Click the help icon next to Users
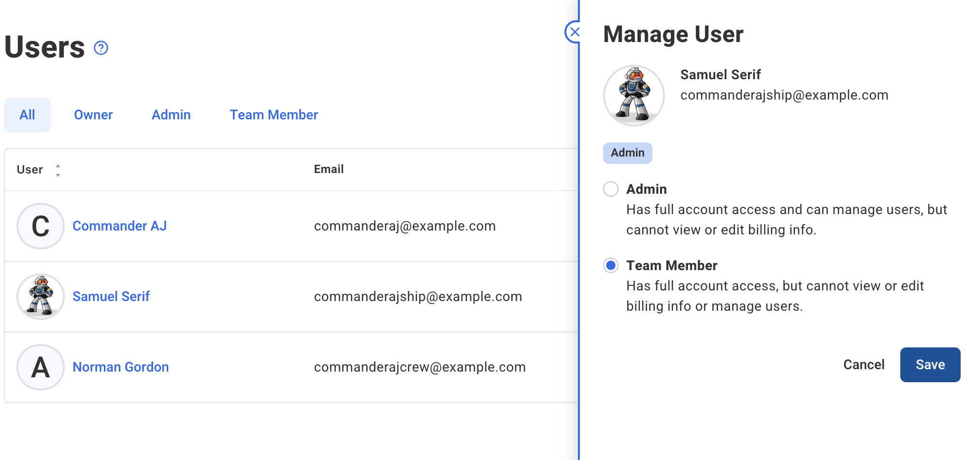The image size is (980, 460). coord(101,48)
